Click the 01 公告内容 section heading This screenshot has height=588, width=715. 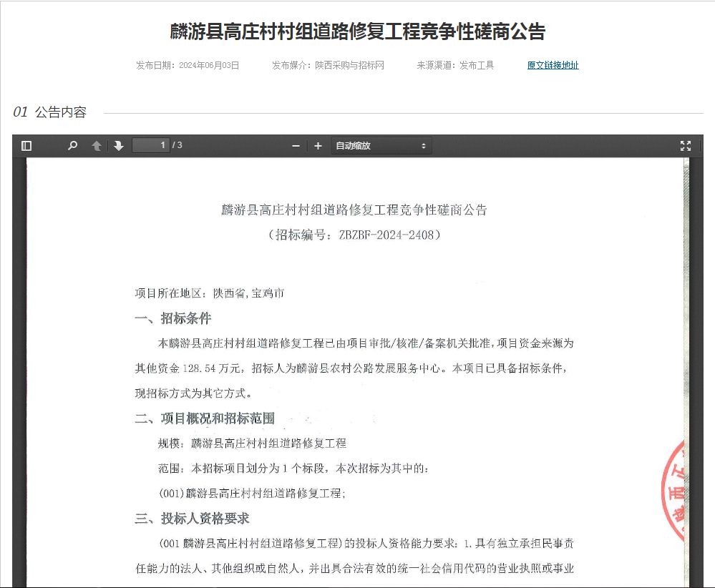(x=49, y=112)
